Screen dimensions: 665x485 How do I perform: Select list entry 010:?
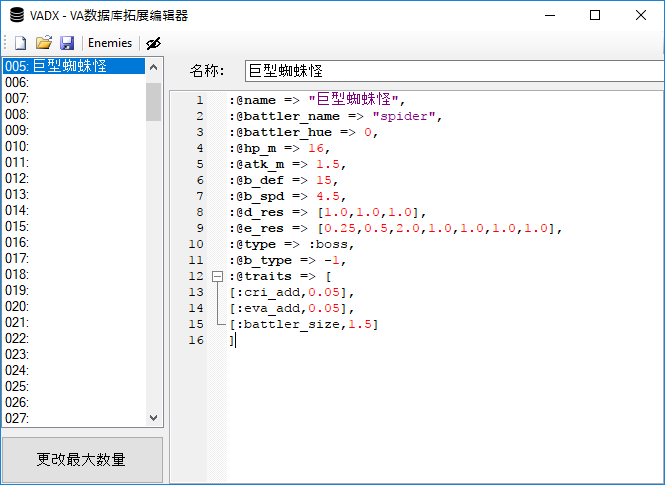[x=74, y=146]
